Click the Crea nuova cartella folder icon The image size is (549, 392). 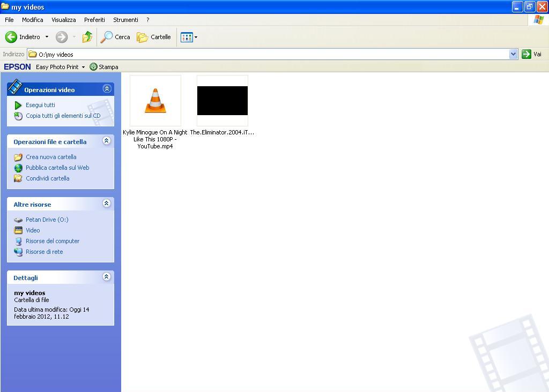pyautogui.click(x=18, y=157)
